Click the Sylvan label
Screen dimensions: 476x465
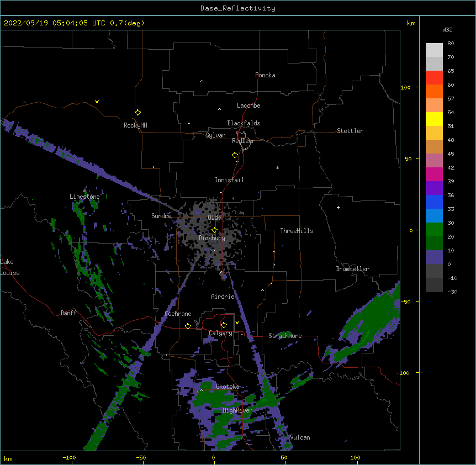pyautogui.click(x=215, y=135)
